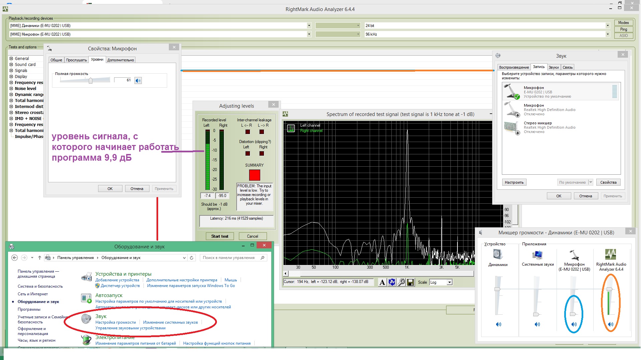Viewport: 644px width, 360px height.
Task: Click the Полная громкость microphone level slider
Action: (90, 80)
